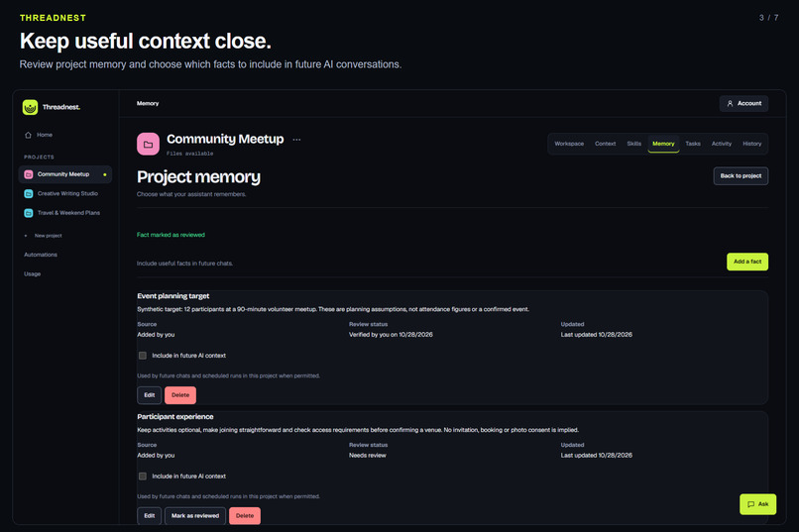This screenshot has width=799, height=532.
Task: Create a New project from sidebar
Action: [65, 236]
